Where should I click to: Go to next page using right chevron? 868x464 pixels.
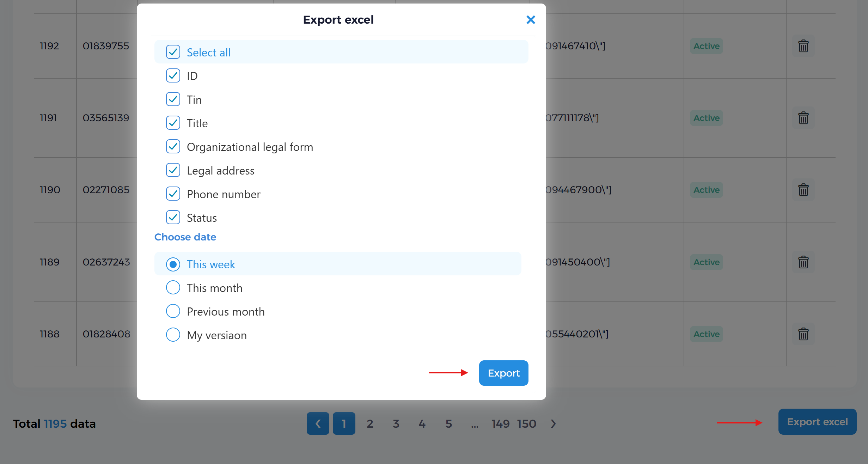(552, 423)
